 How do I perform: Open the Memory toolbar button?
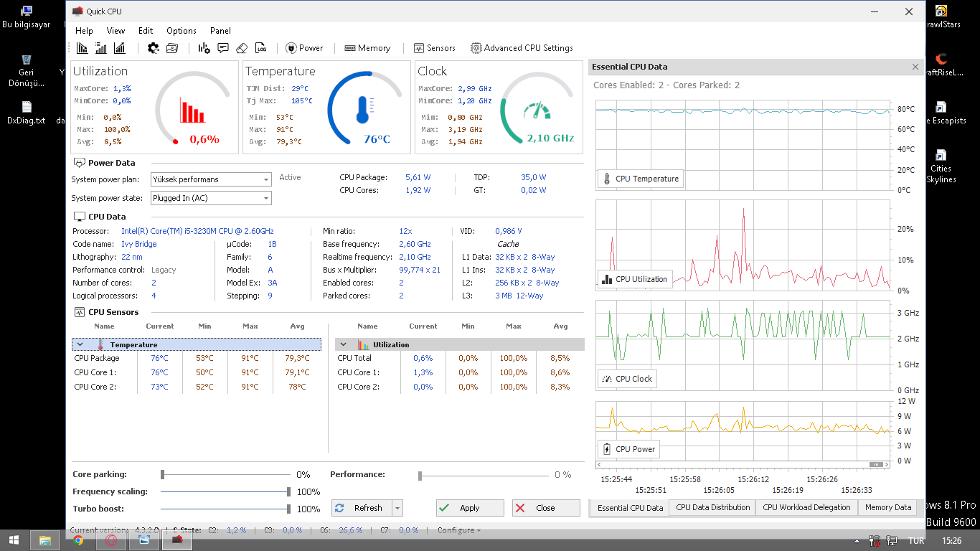pos(367,48)
